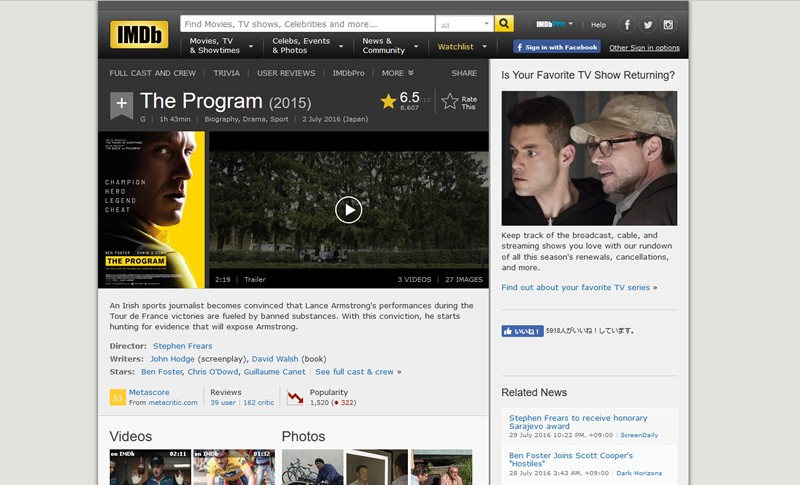Image resolution: width=800 pixels, height=485 pixels.
Task: Open The Program movie poster
Action: (152, 210)
